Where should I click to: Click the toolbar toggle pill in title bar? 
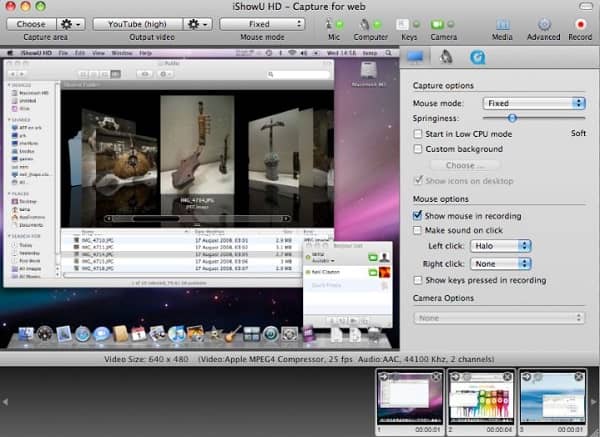click(585, 6)
